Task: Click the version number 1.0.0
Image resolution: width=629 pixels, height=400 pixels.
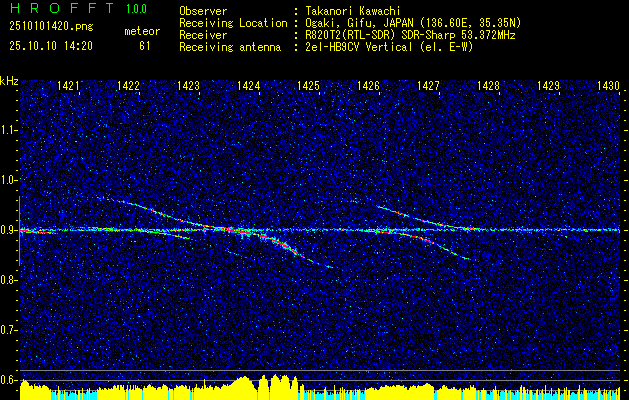Action: pos(136,9)
